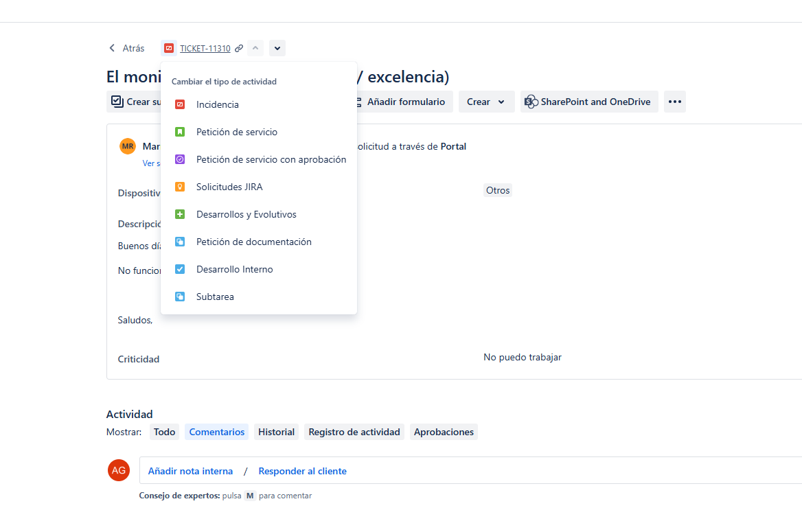Click the Mostrar: label

pyautogui.click(x=124, y=432)
